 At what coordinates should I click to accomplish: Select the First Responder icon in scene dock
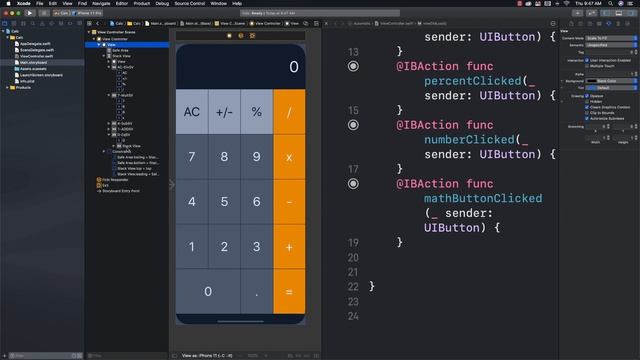pyautogui.click(x=241, y=36)
